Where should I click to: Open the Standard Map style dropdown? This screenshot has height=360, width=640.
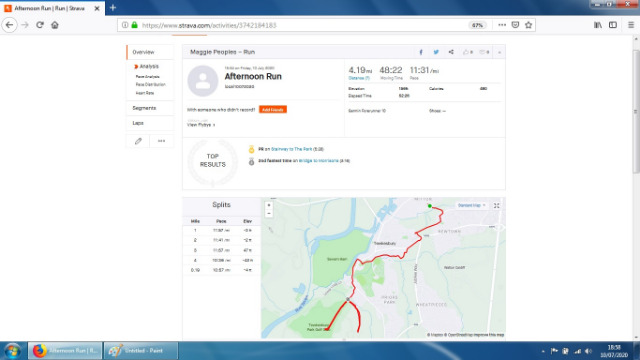(x=471, y=205)
